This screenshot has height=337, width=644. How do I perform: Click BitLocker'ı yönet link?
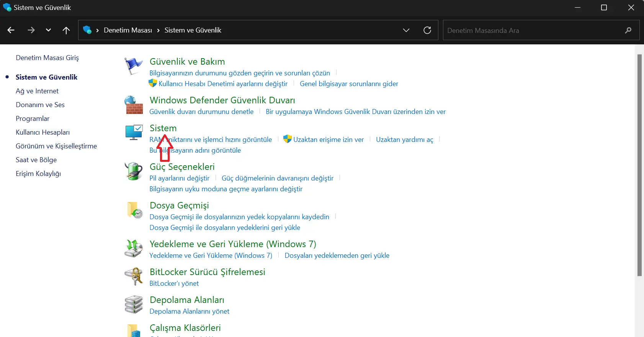pyautogui.click(x=174, y=283)
